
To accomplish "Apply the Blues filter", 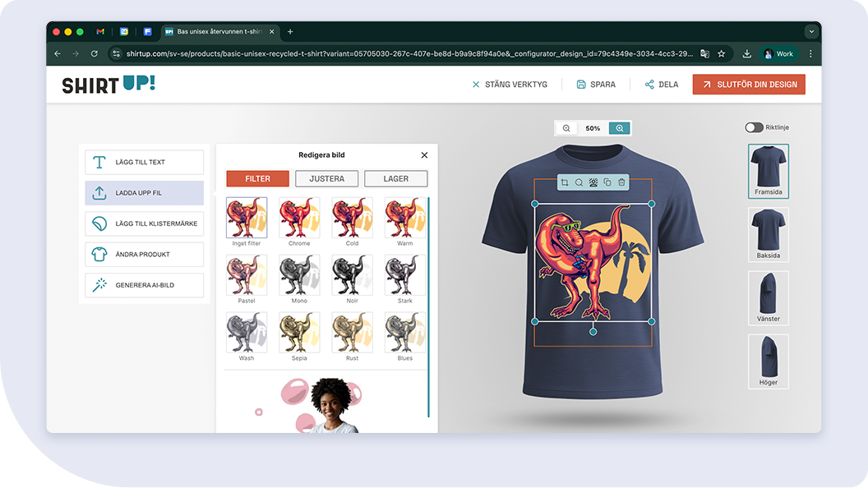I will click(x=405, y=333).
